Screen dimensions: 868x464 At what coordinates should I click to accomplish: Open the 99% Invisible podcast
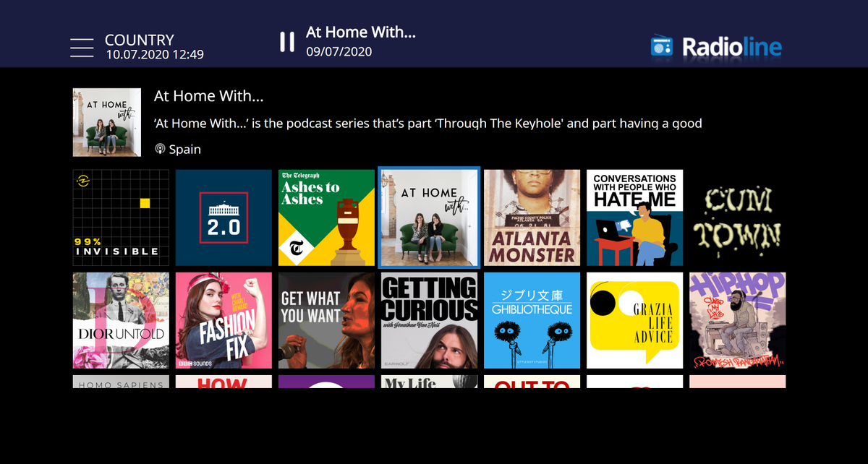tap(121, 218)
